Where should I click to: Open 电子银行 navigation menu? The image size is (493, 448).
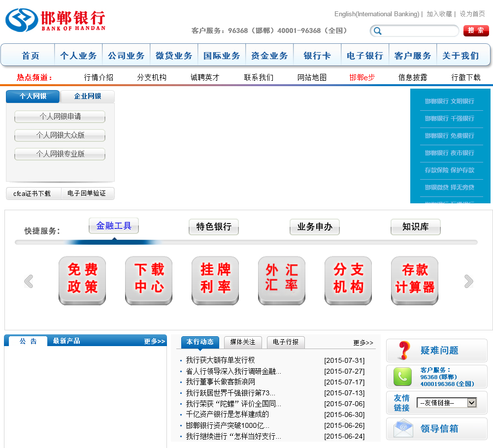coord(365,56)
